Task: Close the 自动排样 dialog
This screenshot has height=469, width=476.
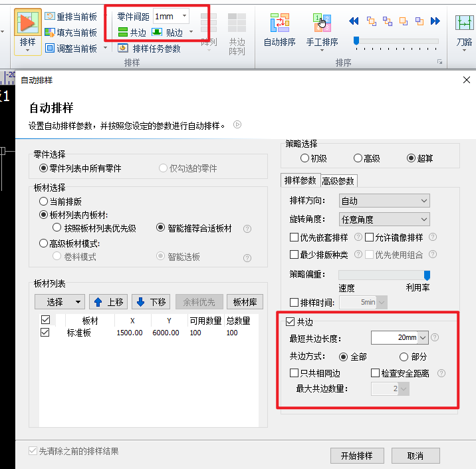Action: (467, 80)
